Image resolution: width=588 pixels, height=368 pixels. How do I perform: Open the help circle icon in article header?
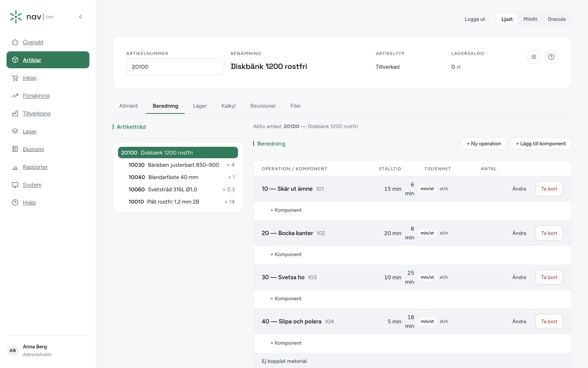click(x=551, y=57)
